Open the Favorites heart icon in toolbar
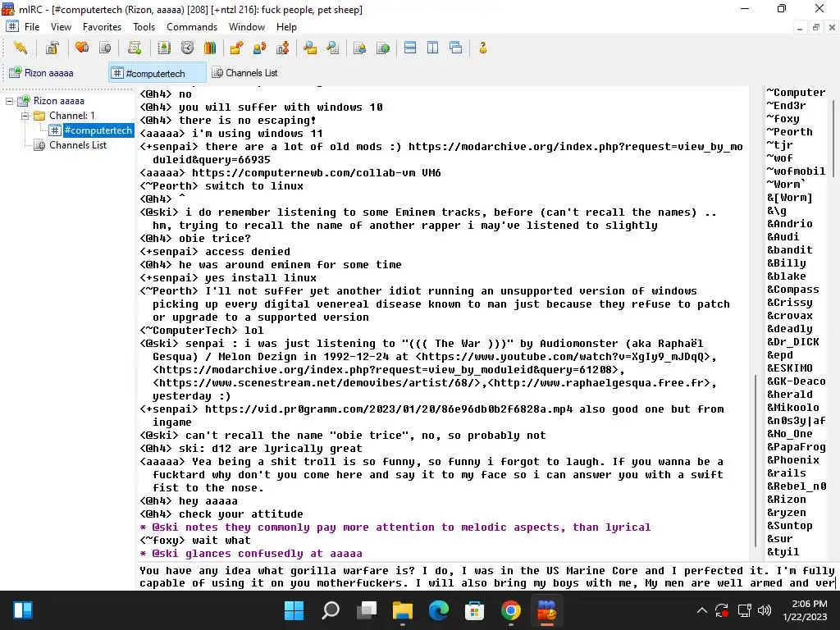 [x=82, y=48]
